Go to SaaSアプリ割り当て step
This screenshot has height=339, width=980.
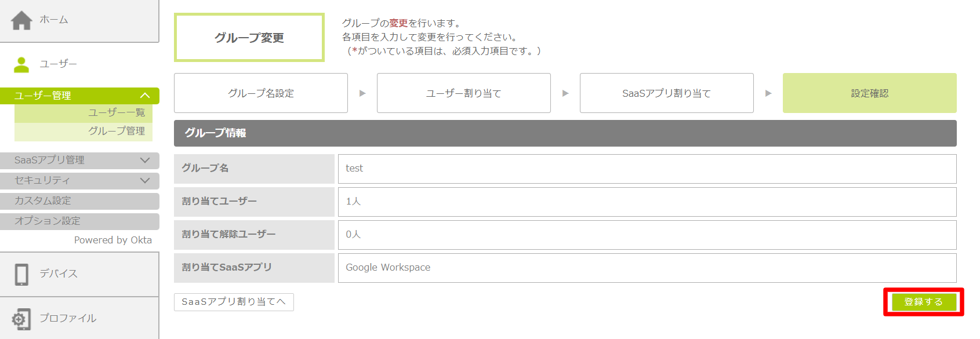click(x=666, y=93)
